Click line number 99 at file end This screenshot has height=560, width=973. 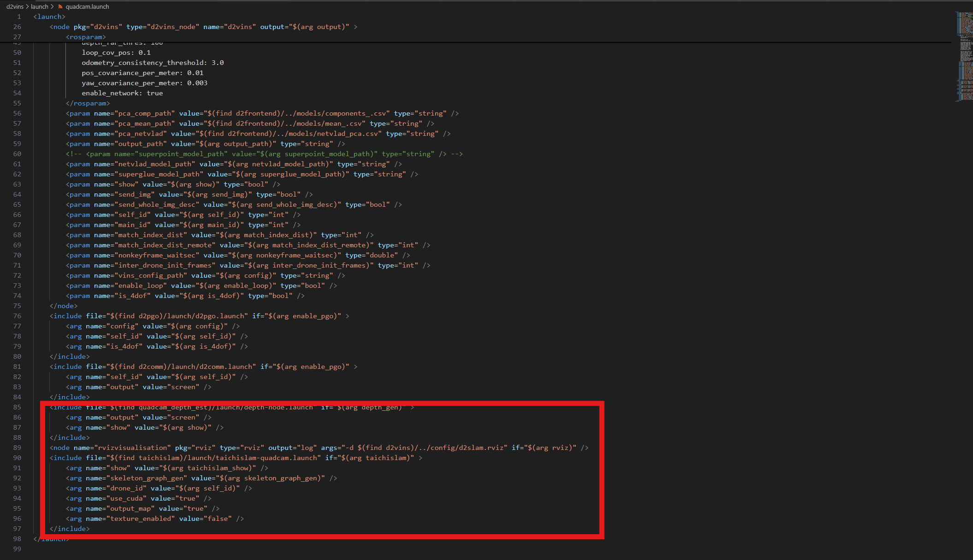click(x=17, y=549)
